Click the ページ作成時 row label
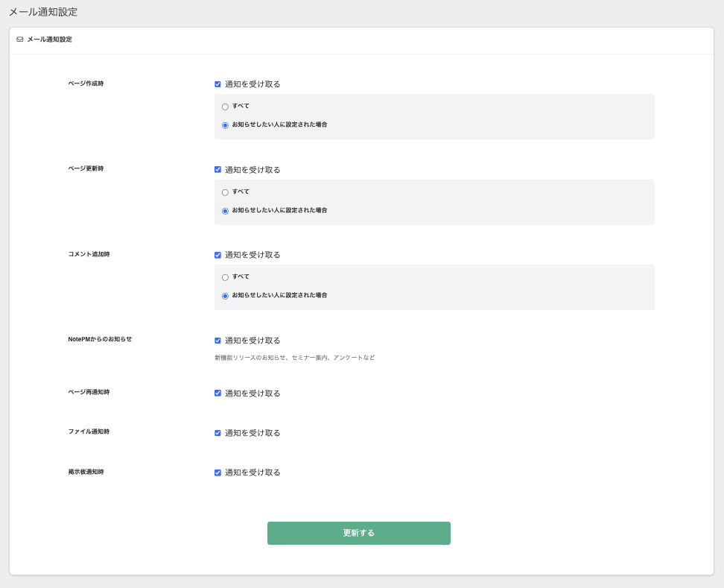Screen dimensions: 724x588 86,83
